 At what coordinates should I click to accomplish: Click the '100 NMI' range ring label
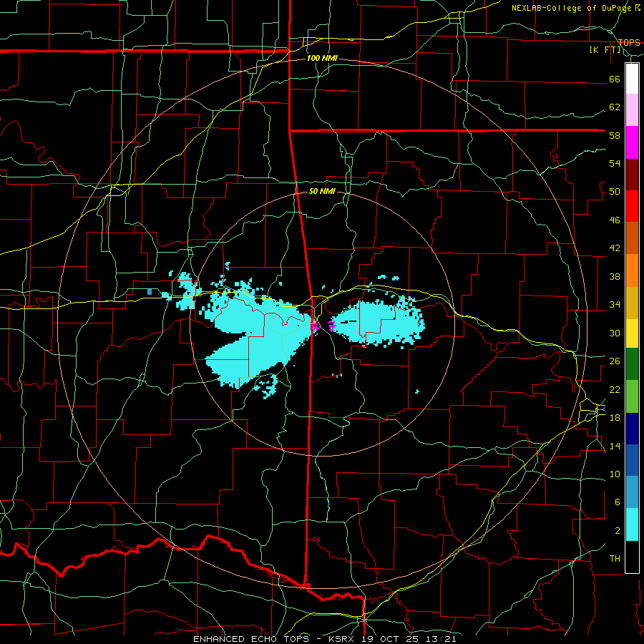click(x=322, y=59)
